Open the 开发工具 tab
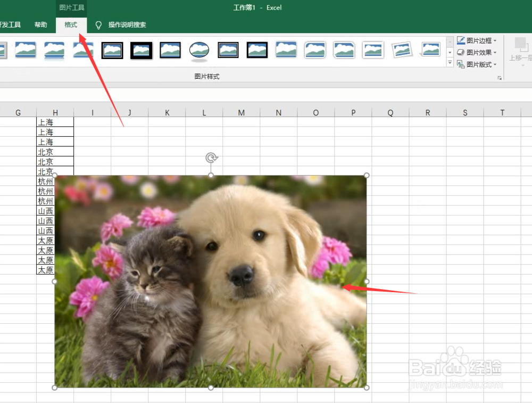532x403 pixels. click(x=10, y=25)
